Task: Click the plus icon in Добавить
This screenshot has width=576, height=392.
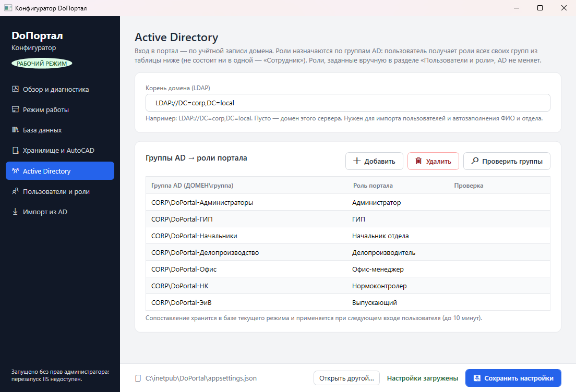Action: point(357,161)
